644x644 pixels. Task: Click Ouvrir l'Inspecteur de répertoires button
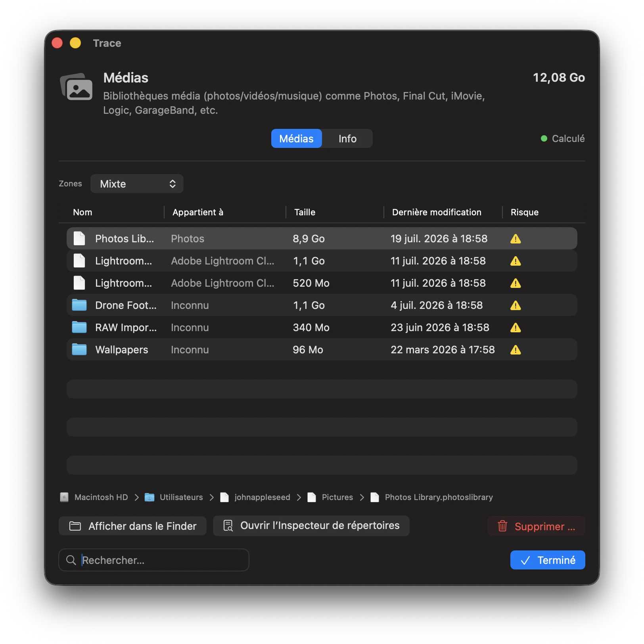[311, 526]
